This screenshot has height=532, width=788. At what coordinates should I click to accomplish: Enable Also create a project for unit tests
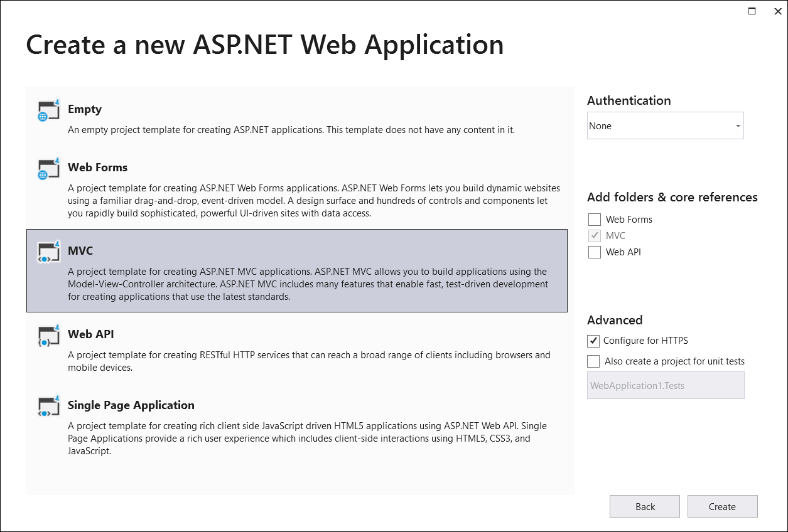coord(593,361)
